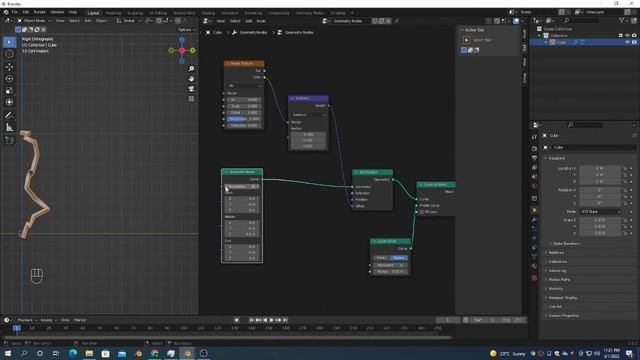
Task: Open the Object properties orange square tab
Action: [534, 211]
